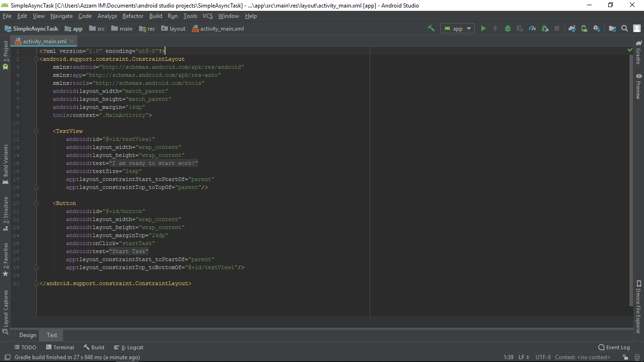Image resolution: width=644 pixels, height=362 pixels.
Task: Toggle the Build Variants side panel
Action: pyautogui.click(x=5, y=164)
